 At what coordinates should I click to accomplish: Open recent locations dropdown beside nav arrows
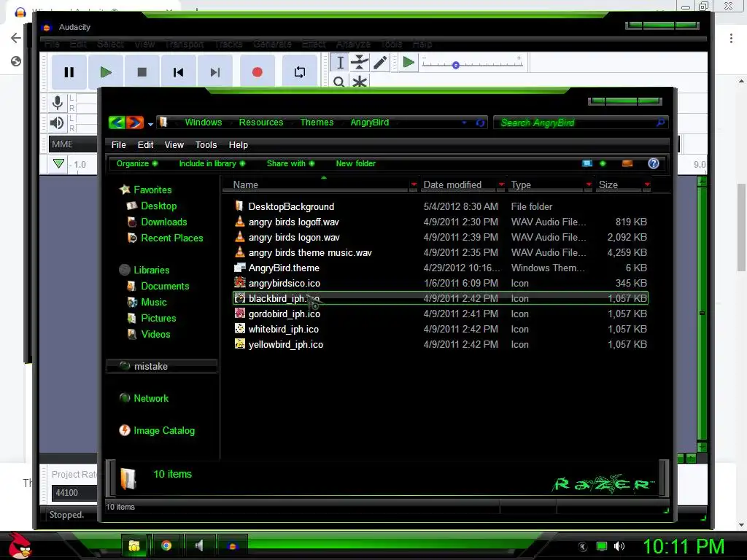click(150, 124)
